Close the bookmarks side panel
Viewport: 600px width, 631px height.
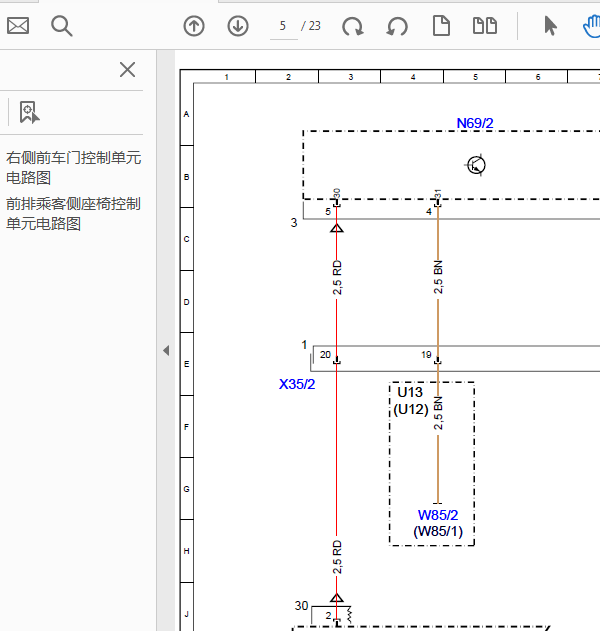[x=127, y=69]
